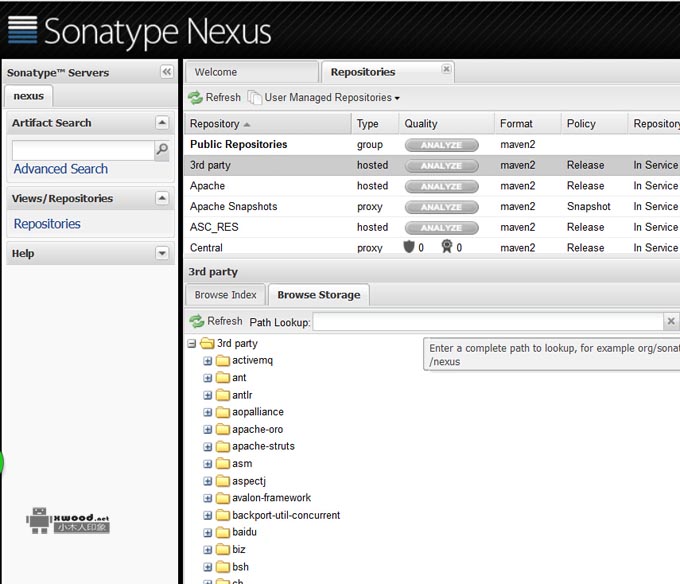
Task: Select the Public Repositories row
Action: [x=432, y=144]
